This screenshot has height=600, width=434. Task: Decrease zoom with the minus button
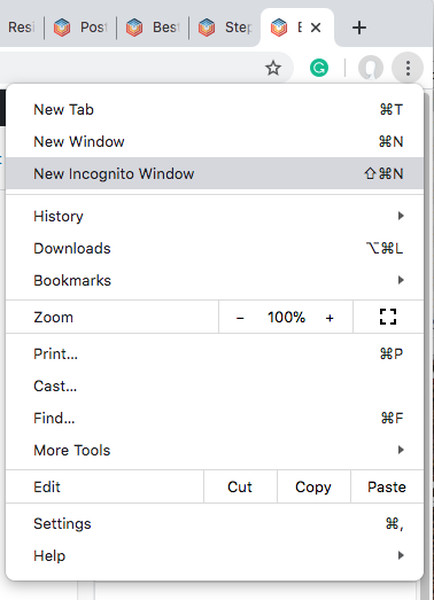240,318
